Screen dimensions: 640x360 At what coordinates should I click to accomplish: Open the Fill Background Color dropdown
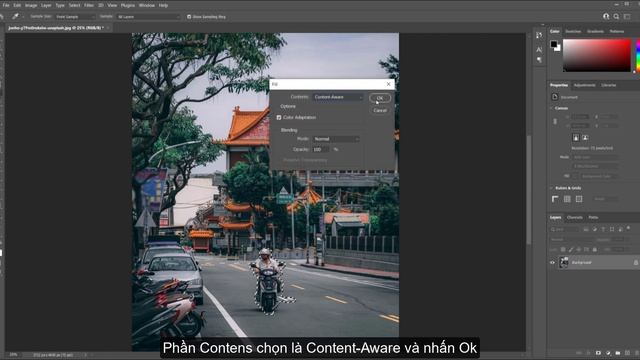click(599, 176)
